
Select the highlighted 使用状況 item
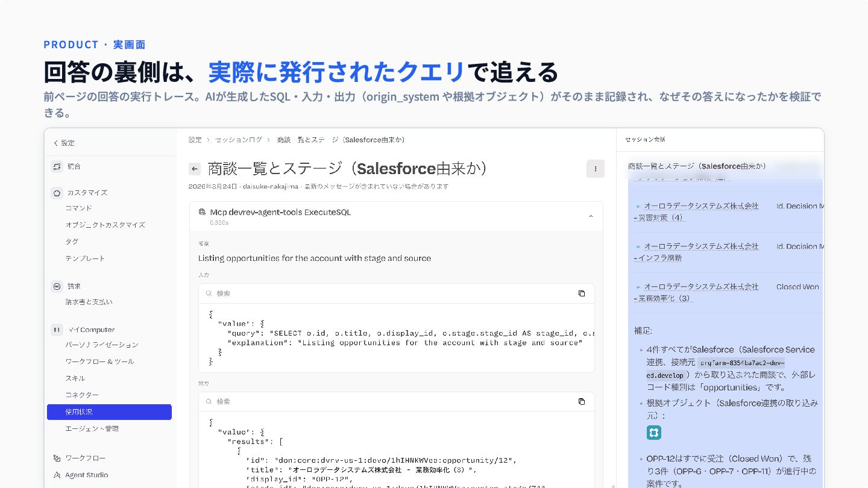point(109,412)
